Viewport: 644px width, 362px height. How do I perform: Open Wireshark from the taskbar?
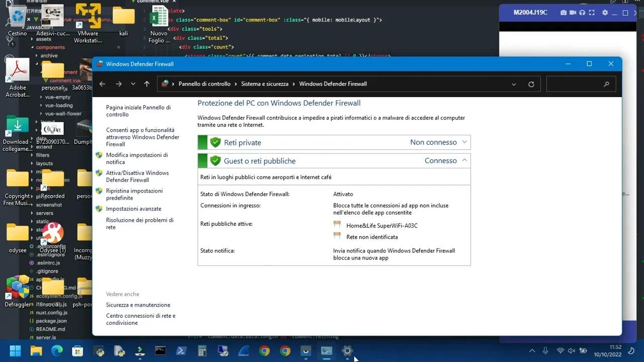(x=244, y=351)
